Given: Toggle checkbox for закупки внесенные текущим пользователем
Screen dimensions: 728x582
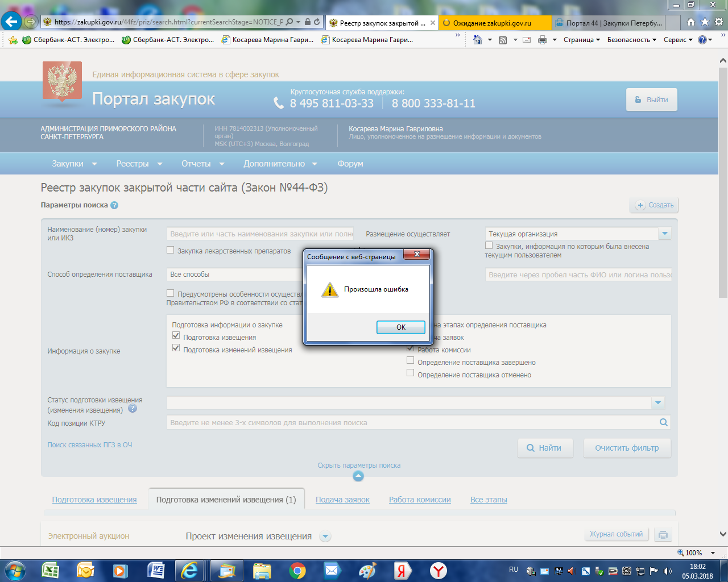Looking at the screenshot, I should point(489,246).
